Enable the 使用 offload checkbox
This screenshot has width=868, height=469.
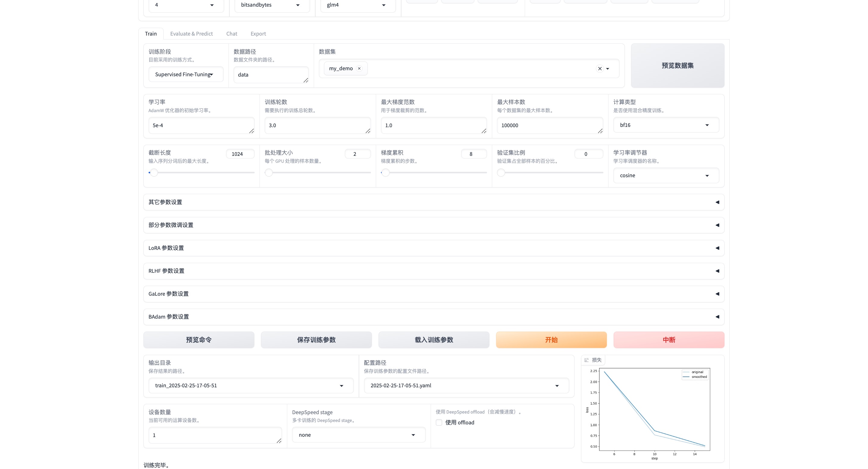coord(439,423)
